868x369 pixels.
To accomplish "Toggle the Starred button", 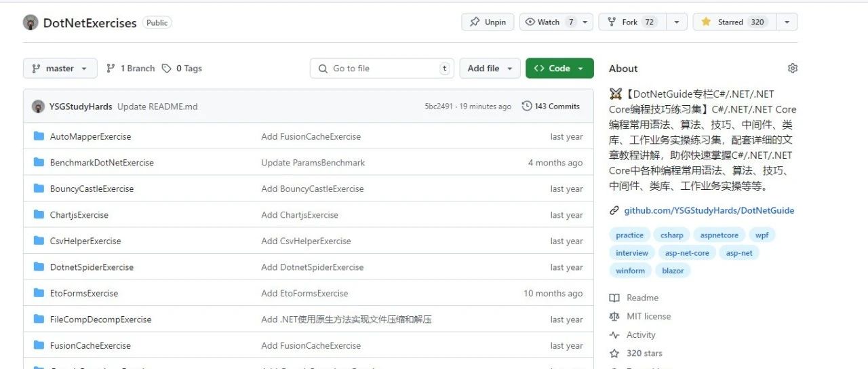I will pyautogui.click(x=735, y=22).
